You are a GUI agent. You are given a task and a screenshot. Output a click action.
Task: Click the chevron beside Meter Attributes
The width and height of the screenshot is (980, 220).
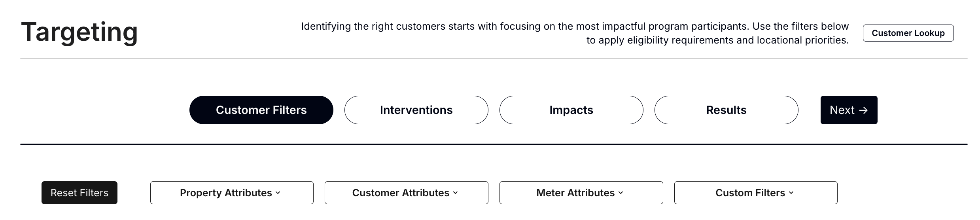click(621, 193)
